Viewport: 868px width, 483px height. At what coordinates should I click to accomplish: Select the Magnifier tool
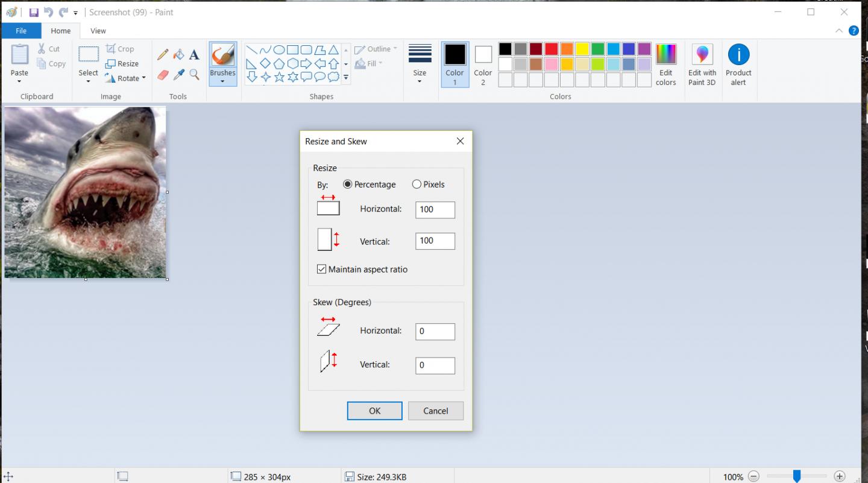pyautogui.click(x=194, y=75)
